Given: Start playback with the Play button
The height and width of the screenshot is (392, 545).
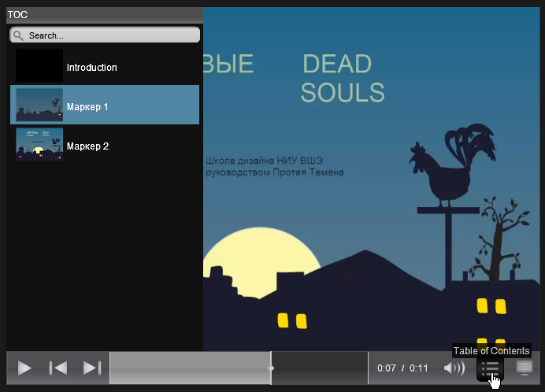Looking at the screenshot, I should 24,368.
